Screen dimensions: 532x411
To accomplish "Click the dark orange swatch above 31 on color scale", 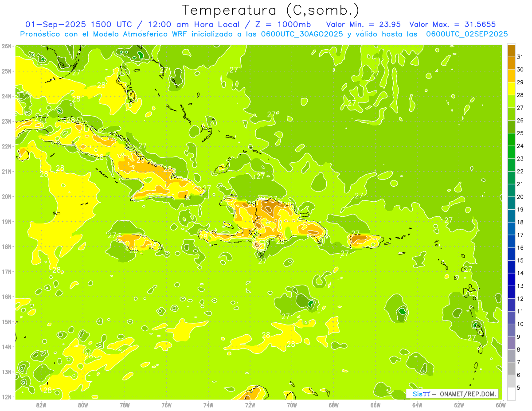I will coord(511,51).
